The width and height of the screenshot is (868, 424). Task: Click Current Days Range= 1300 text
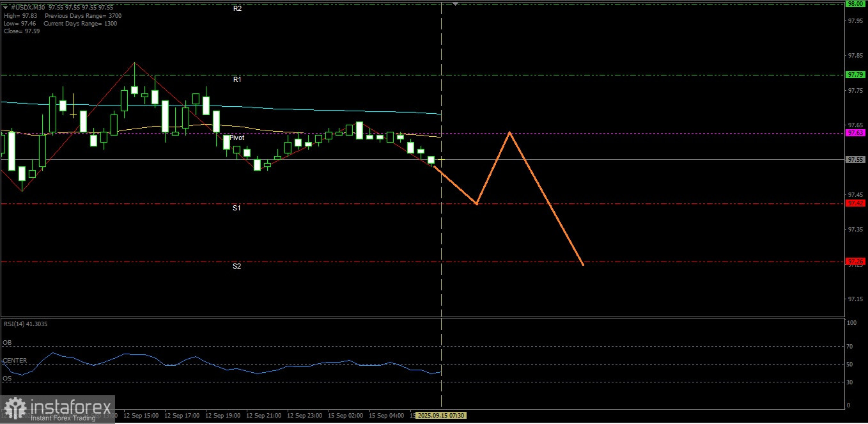point(81,23)
